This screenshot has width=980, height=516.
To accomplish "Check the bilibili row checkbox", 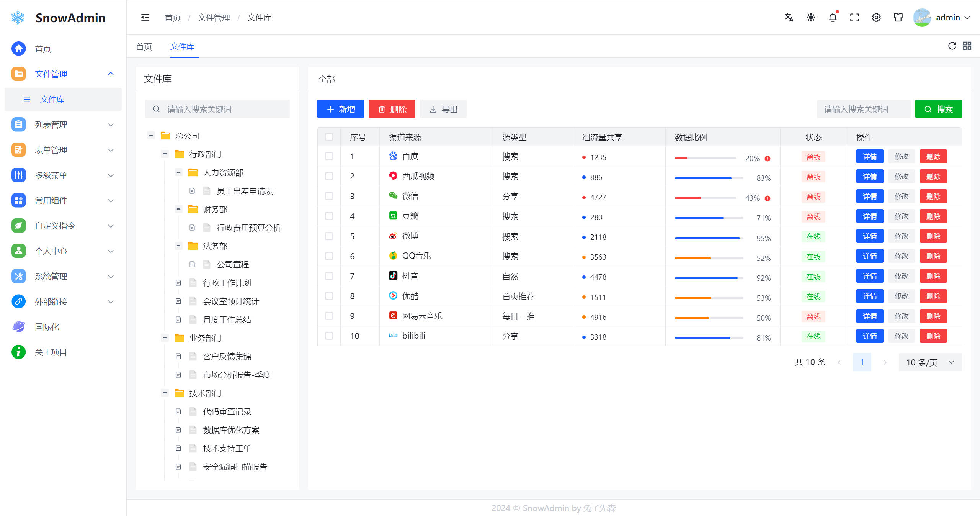I will (329, 336).
